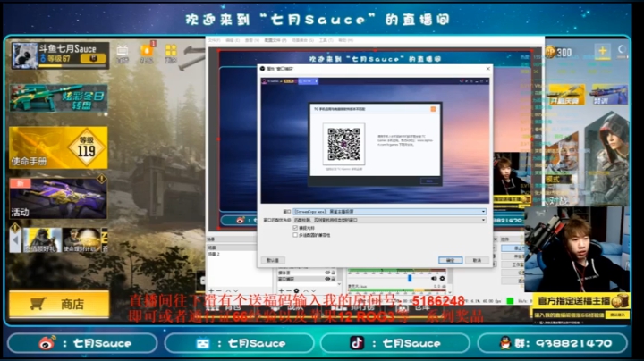Screen dimensions: 644x361
Task: Open the 模式 mode selector
Action: (x=559, y=179)
